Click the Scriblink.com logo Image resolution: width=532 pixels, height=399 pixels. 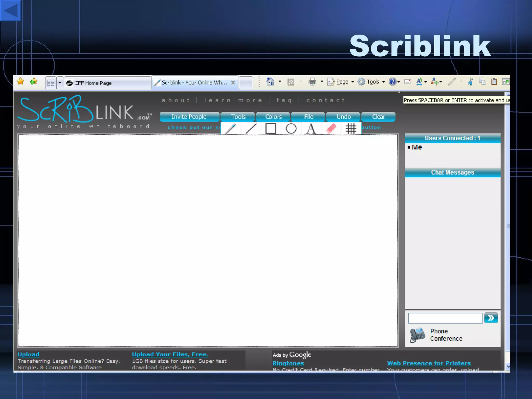84,112
